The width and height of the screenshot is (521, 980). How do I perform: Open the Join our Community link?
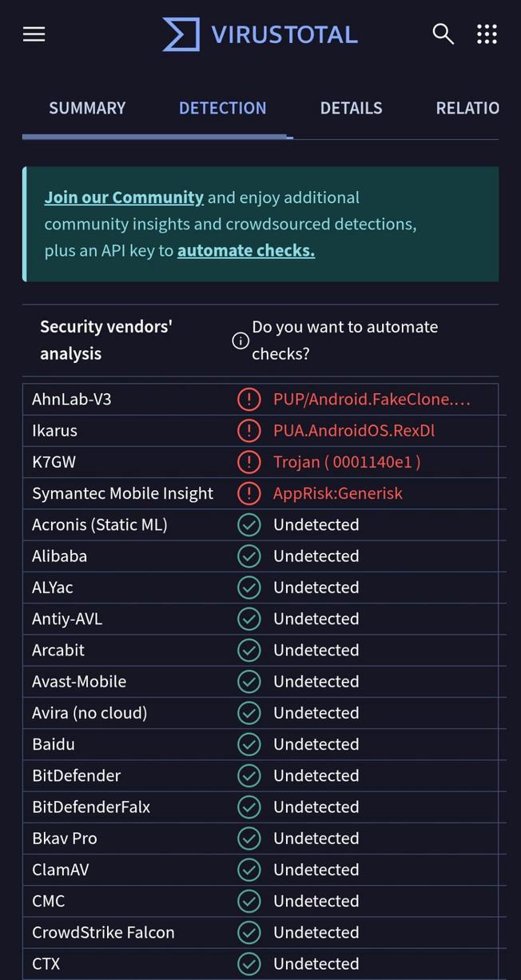pyautogui.click(x=123, y=197)
